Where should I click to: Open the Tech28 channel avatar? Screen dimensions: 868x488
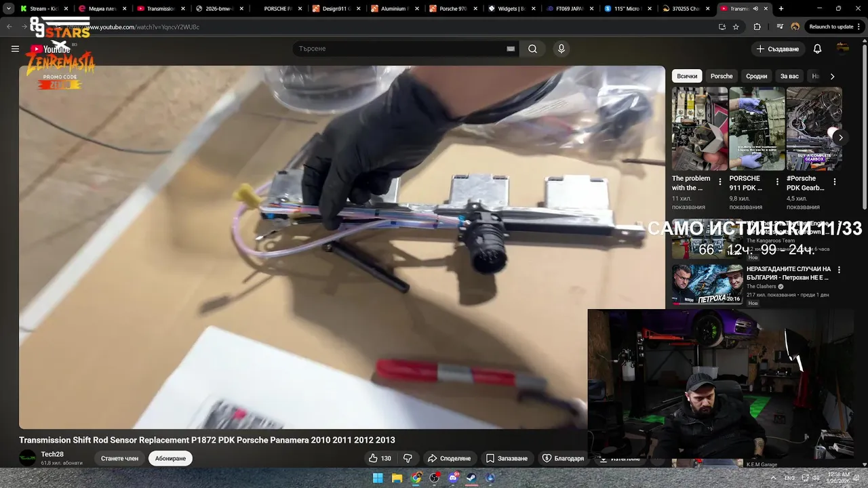(x=27, y=458)
